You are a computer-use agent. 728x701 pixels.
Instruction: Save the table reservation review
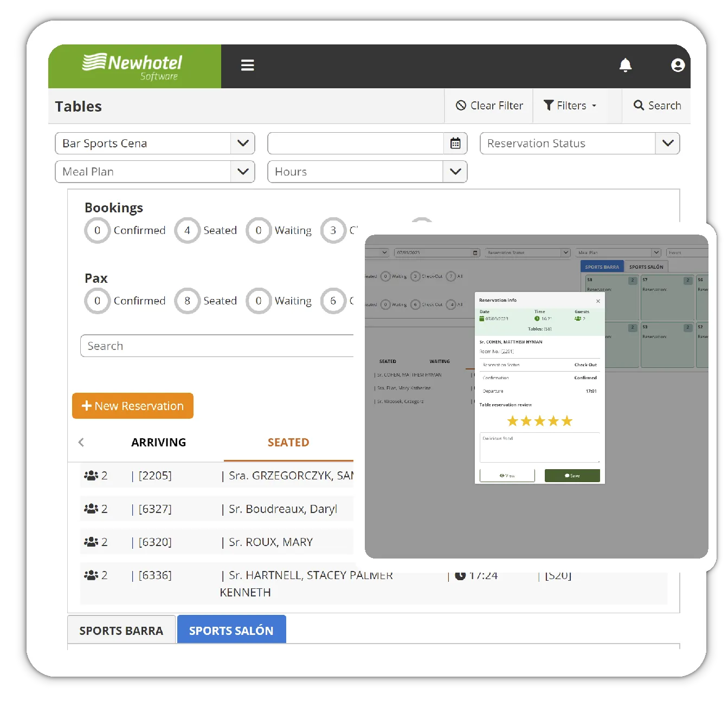coord(572,476)
